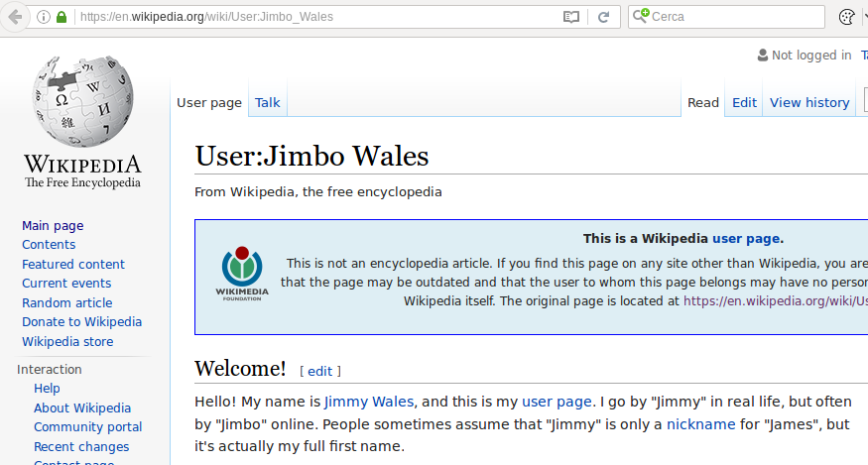This screenshot has height=465, width=868.
Task: Enable reader view with the book icon
Action: (570, 17)
